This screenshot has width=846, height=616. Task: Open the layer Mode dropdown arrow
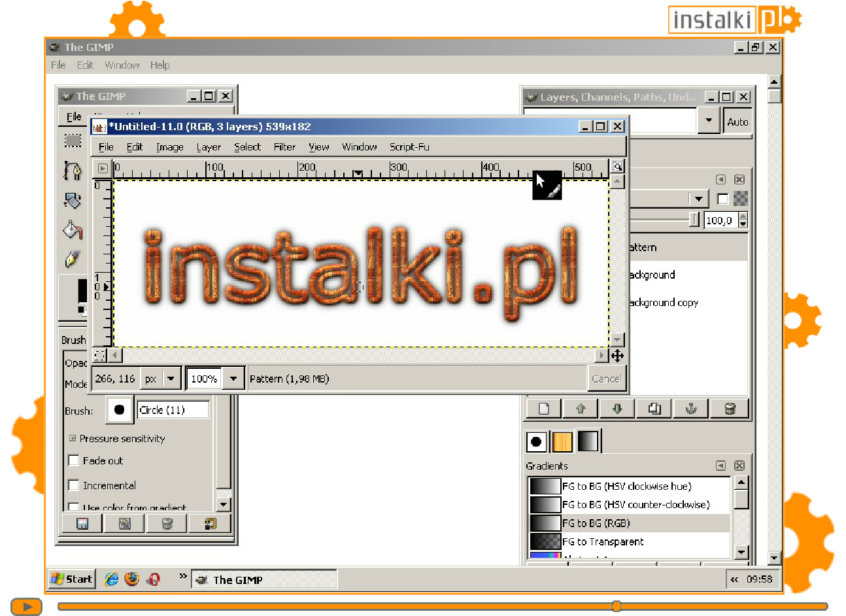[699, 199]
